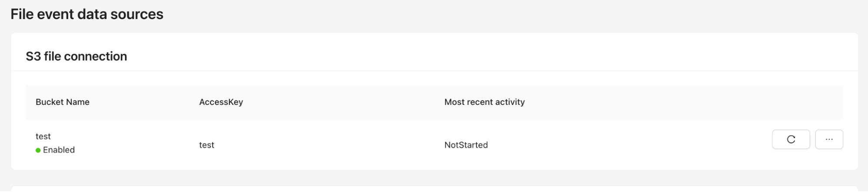Viewport: 868px width, 192px height.
Task: Click the S3 file connection heading
Action: tap(76, 56)
